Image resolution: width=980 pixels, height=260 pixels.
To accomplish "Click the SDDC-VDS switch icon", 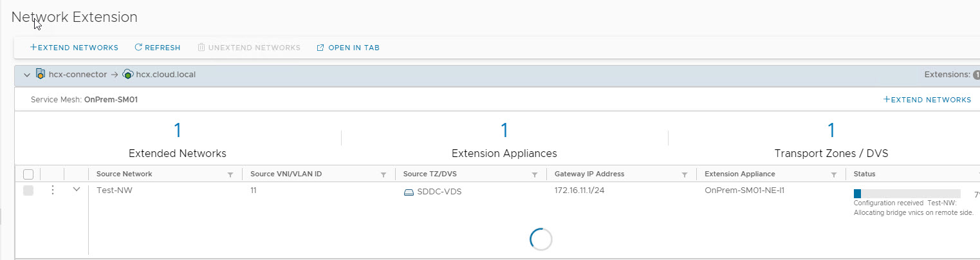I will pos(409,192).
